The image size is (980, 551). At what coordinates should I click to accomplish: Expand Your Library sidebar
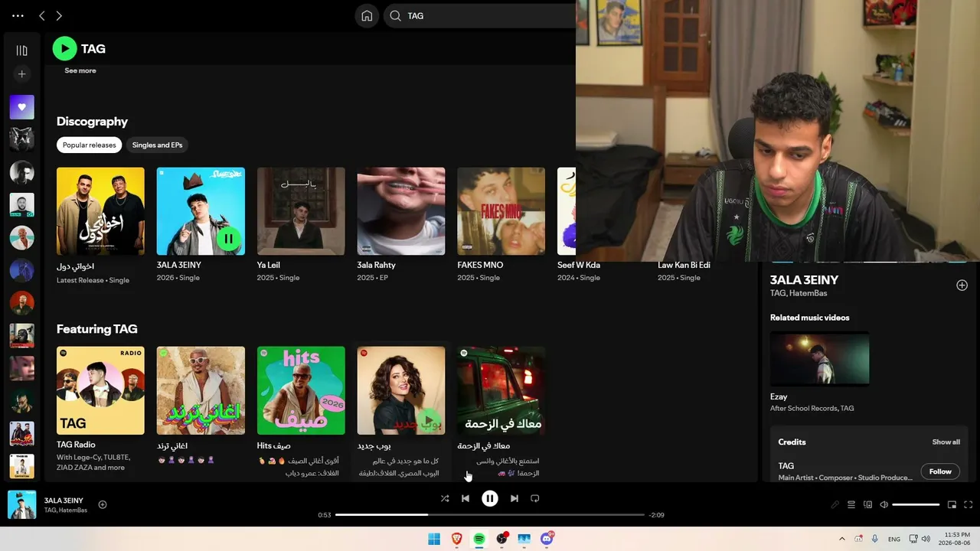point(21,51)
